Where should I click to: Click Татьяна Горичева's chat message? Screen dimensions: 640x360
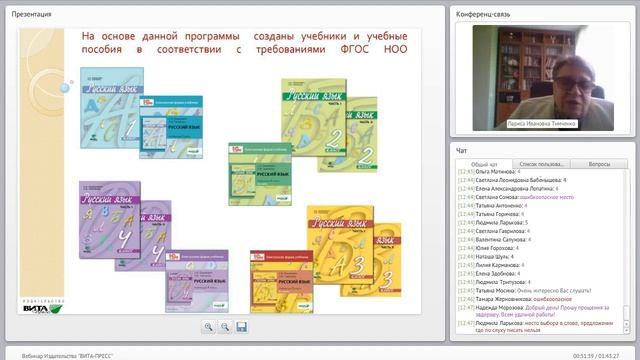coord(491,214)
